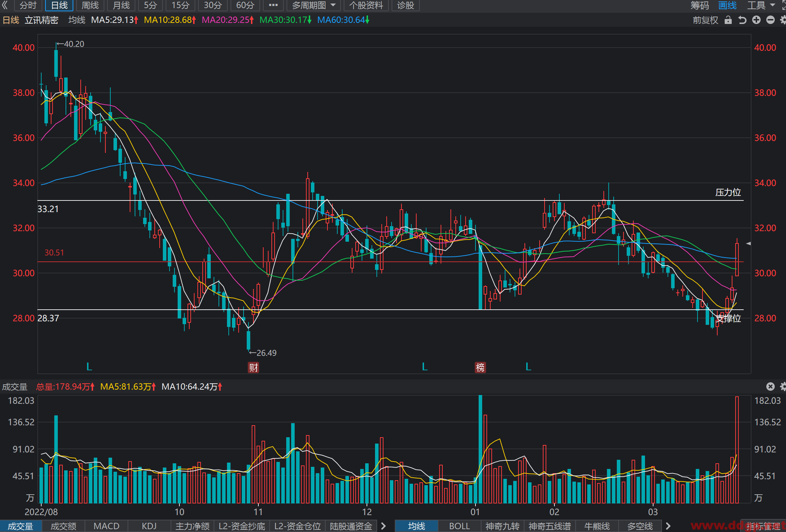Click the L marker after the 榜 marker
Screen dimensions: 786x532
click(528, 367)
